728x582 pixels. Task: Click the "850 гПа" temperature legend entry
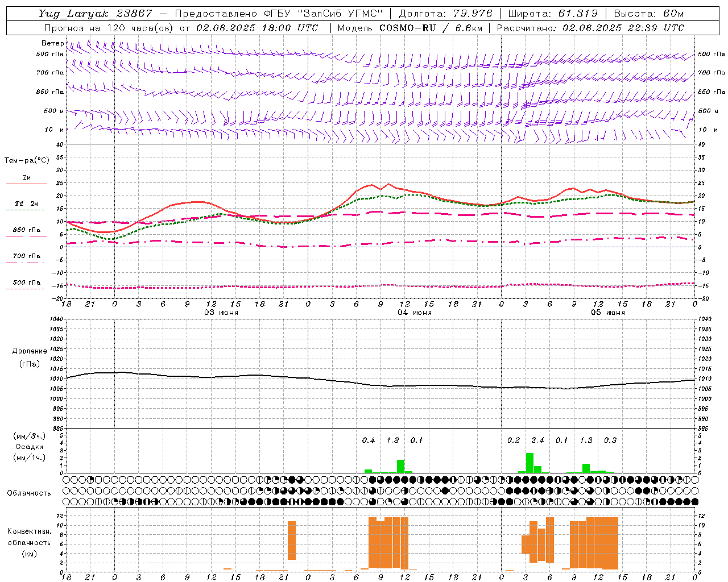[x=27, y=230]
